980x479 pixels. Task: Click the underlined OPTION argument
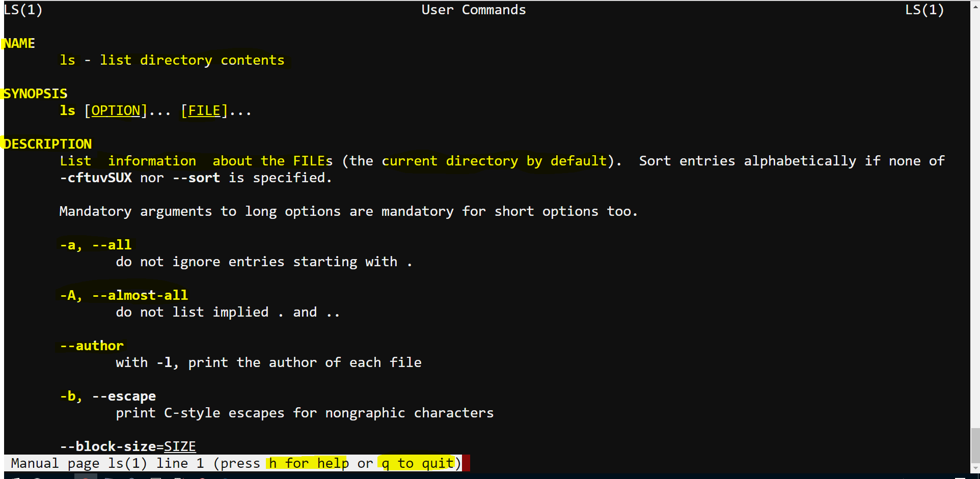click(116, 110)
